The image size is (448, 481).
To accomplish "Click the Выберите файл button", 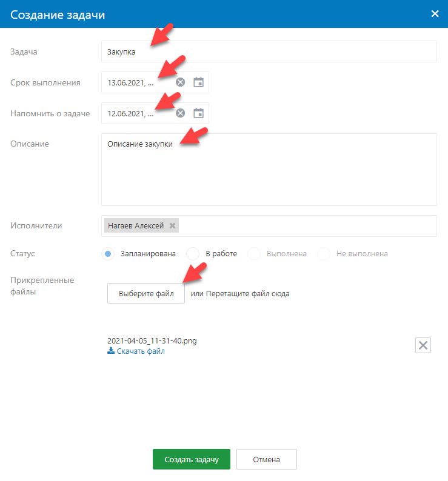I will click(146, 294).
